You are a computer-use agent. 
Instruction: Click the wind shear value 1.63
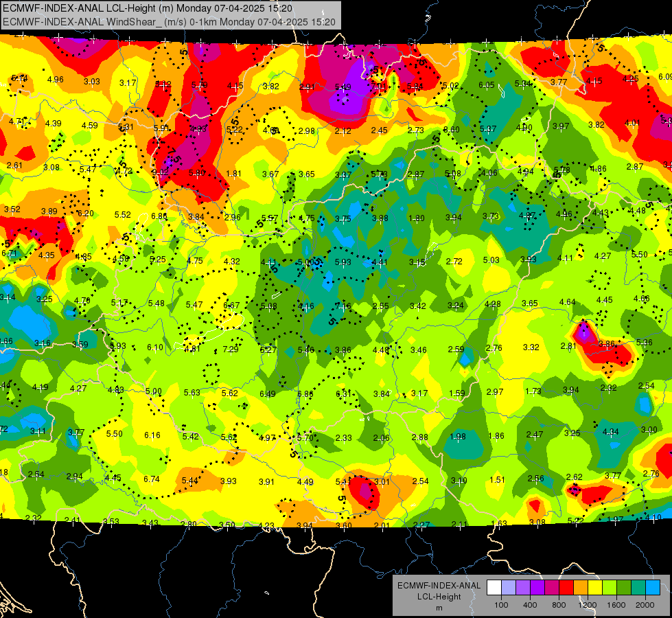point(499,523)
